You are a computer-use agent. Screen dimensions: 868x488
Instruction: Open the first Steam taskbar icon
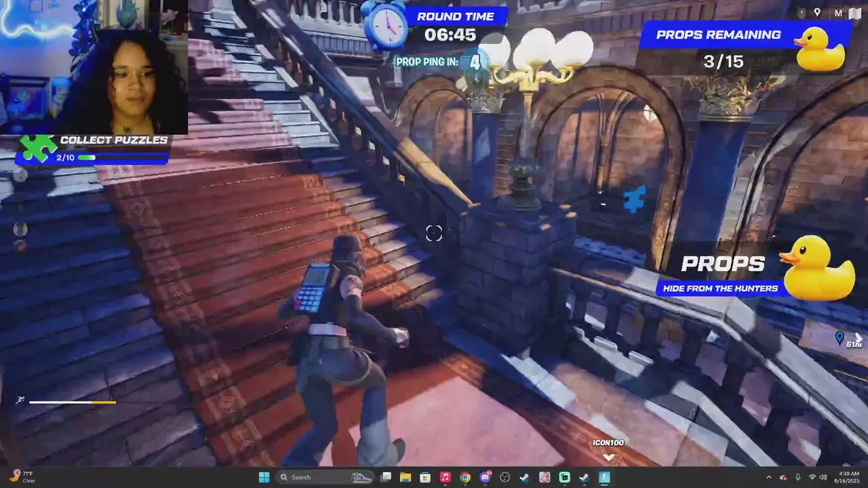click(524, 477)
